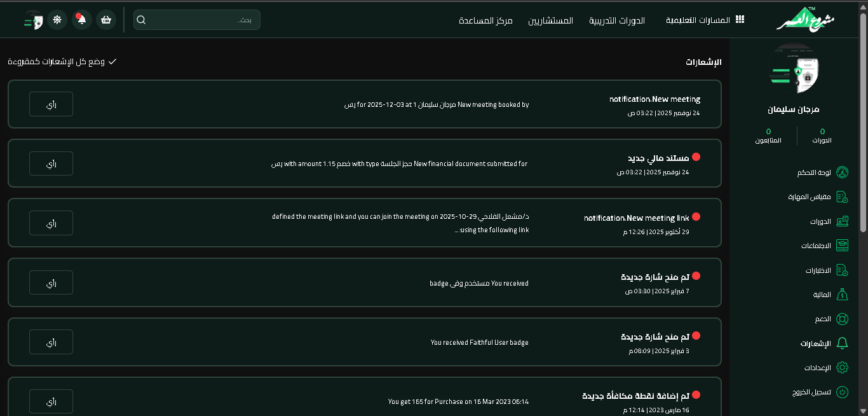View the مستند مالي جديد notification
This screenshot has width=868, height=416.
[51, 163]
